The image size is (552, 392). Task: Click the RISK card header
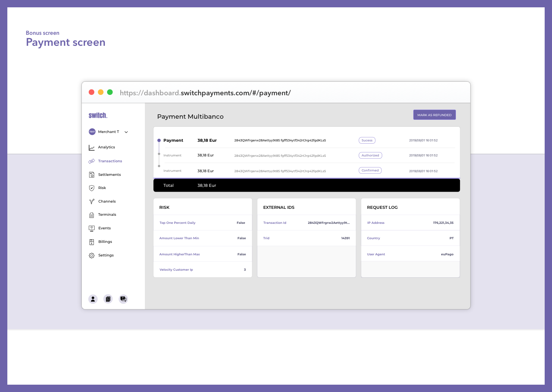click(164, 207)
